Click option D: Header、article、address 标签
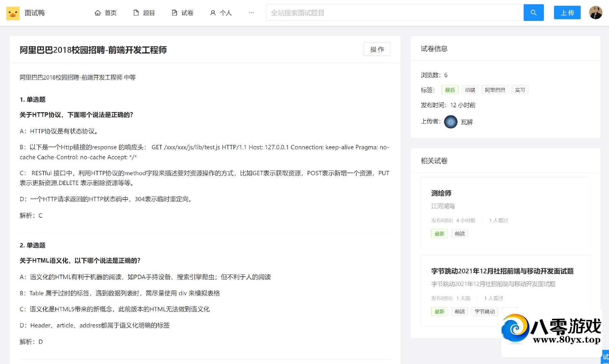The image size is (609, 364). [x=95, y=325]
